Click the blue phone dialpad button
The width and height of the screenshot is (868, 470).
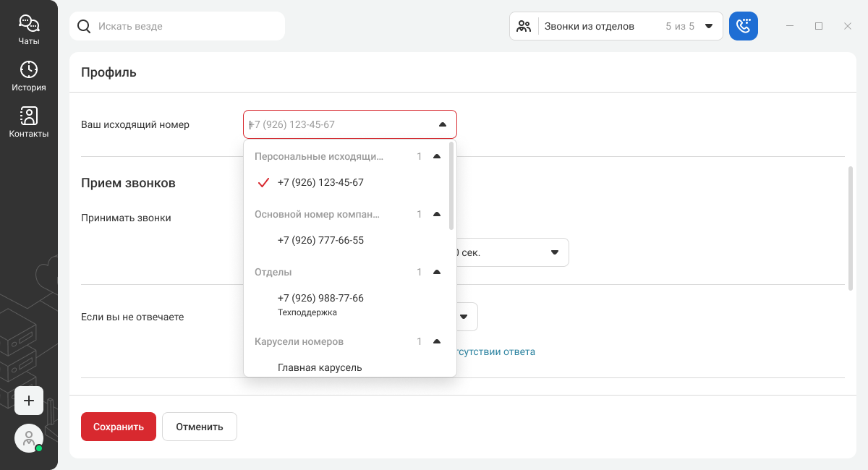pyautogui.click(x=743, y=26)
